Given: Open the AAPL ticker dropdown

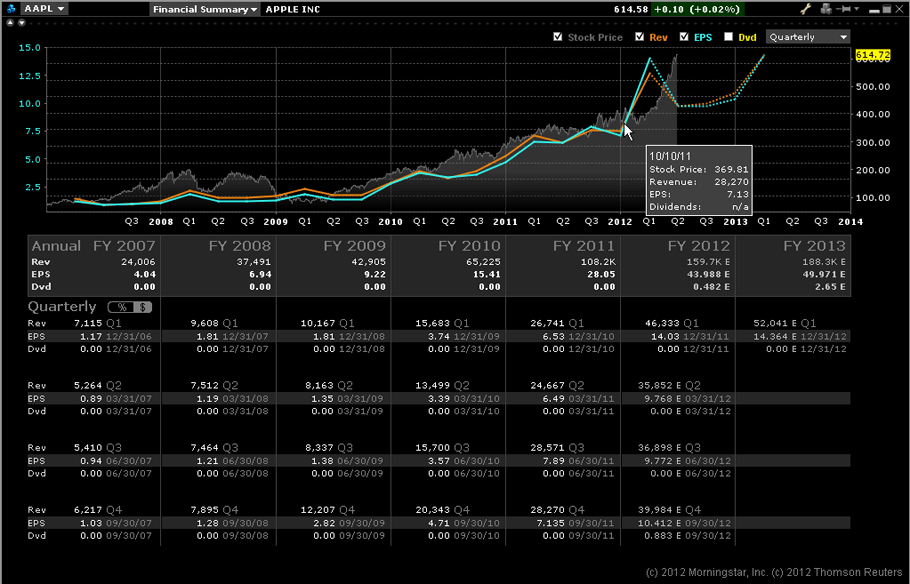Looking at the screenshot, I should click(45, 9).
